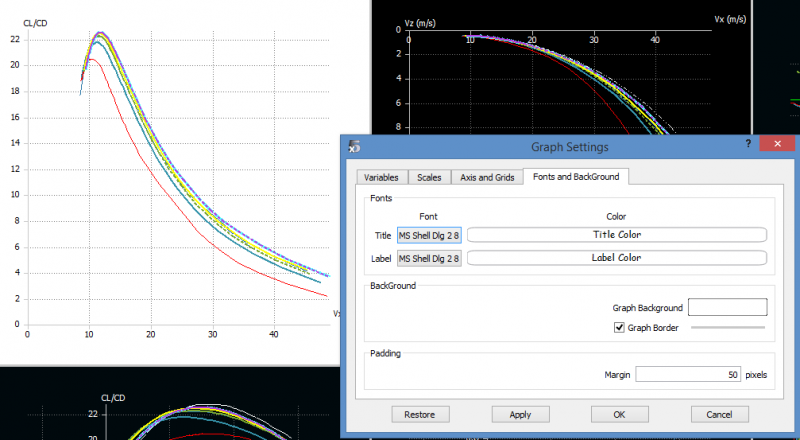
Task: Switch to the Variables tab
Action: click(x=381, y=177)
